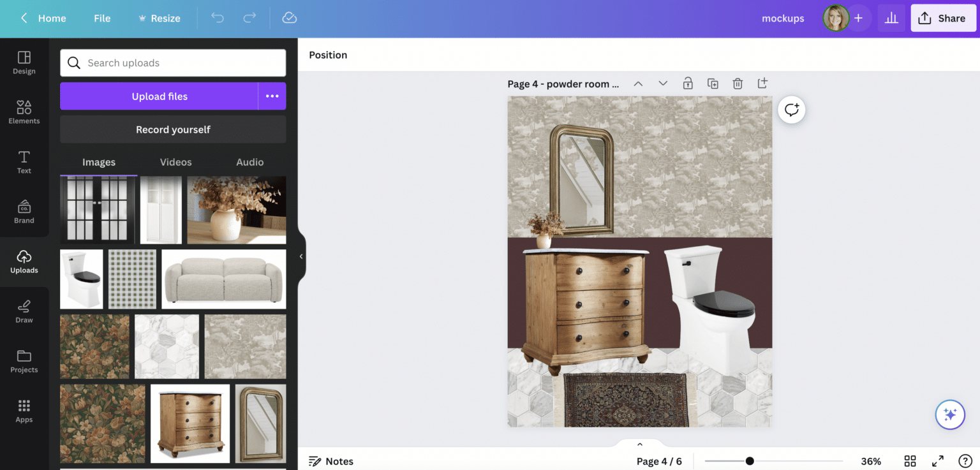The height and width of the screenshot is (470, 980).
Task: Click the Upload files button
Action: point(160,96)
